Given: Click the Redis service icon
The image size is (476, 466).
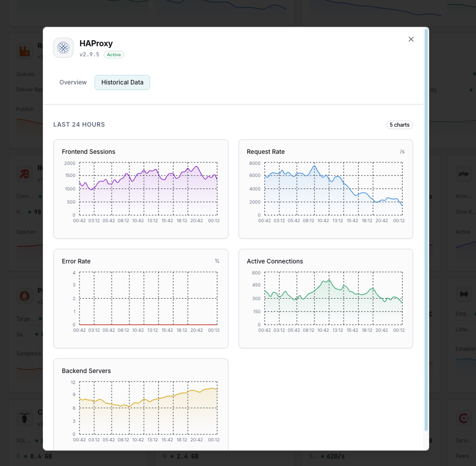Looking at the screenshot, I should click(x=25, y=173).
